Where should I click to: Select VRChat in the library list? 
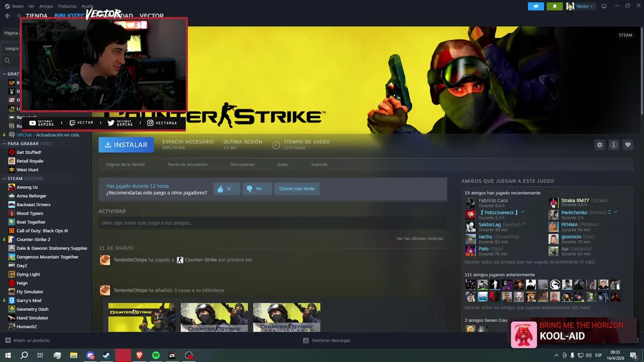pos(47,135)
